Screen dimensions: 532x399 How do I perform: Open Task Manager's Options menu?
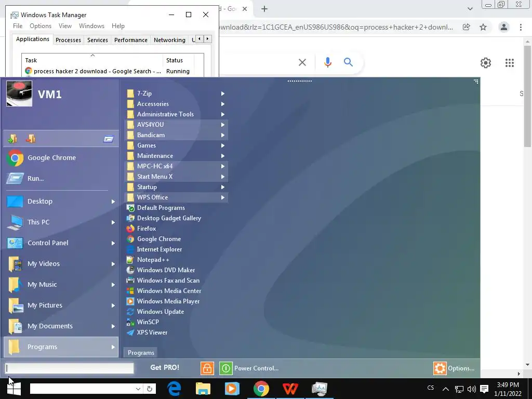(x=41, y=26)
